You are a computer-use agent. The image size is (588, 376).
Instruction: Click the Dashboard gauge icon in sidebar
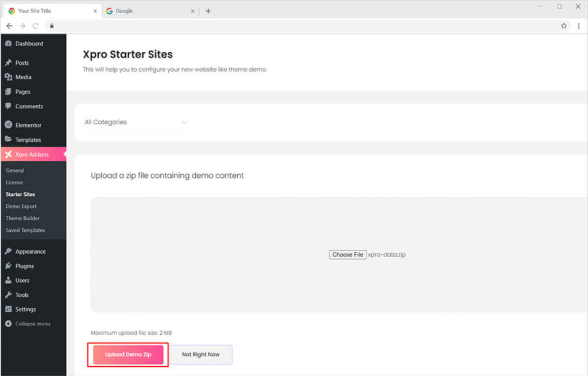point(8,44)
